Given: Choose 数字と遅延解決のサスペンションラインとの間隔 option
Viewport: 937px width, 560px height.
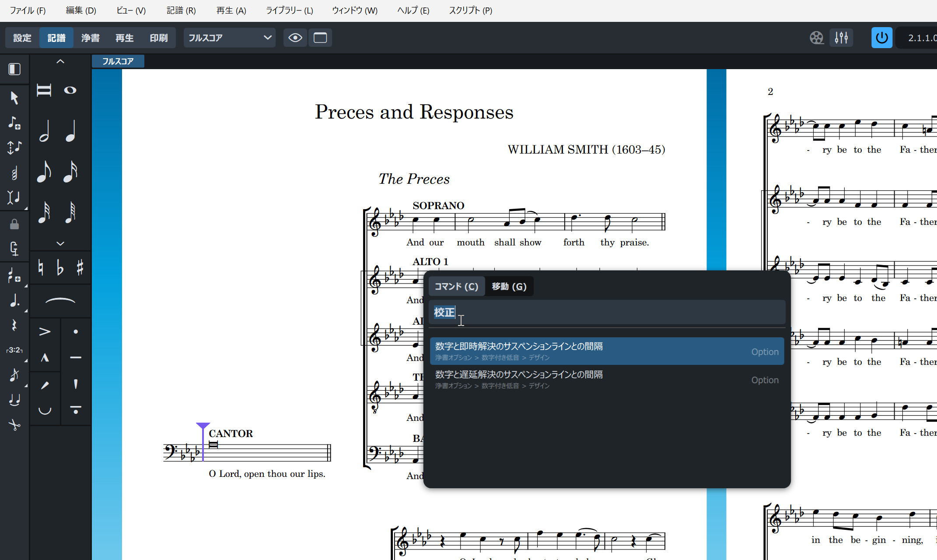Looking at the screenshot, I should click(x=607, y=380).
